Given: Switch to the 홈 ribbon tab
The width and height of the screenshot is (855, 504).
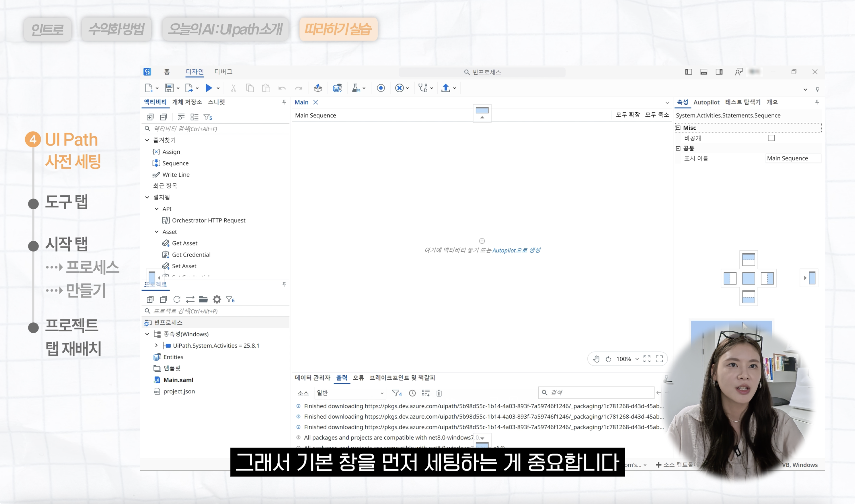Looking at the screenshot, I should (167, 72).
